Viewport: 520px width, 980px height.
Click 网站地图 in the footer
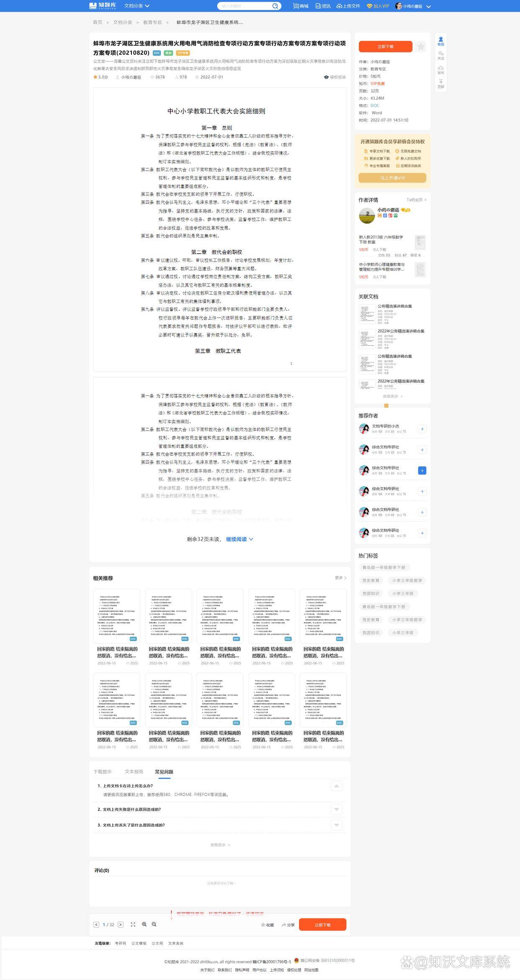pyautogui.click(x=311, y=970)
